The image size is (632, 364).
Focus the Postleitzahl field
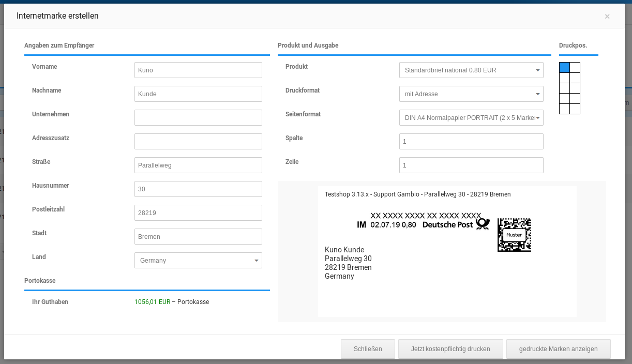click(198, 213)
